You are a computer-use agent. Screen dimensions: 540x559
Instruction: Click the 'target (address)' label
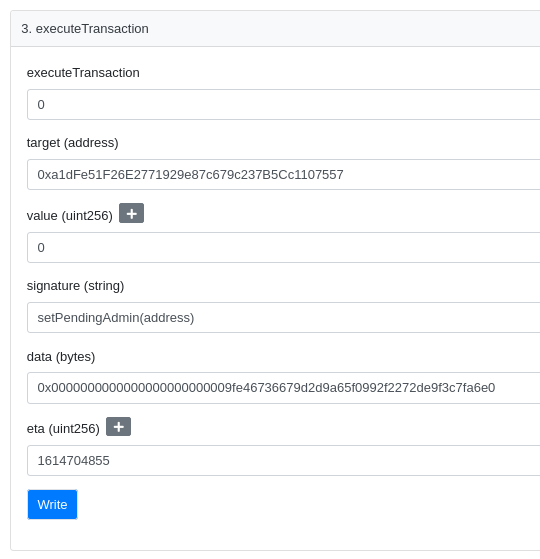pyautogui.click(x=73, y=143)
